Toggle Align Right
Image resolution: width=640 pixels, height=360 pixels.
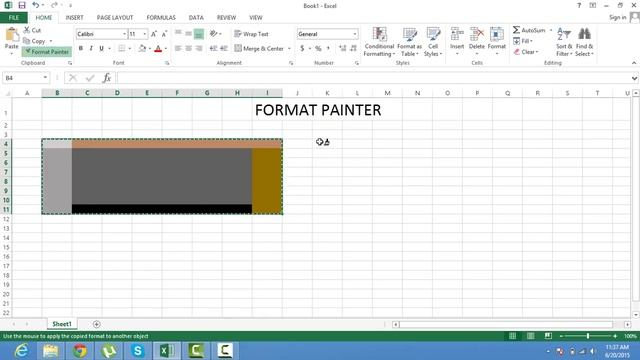coord(199,49)
